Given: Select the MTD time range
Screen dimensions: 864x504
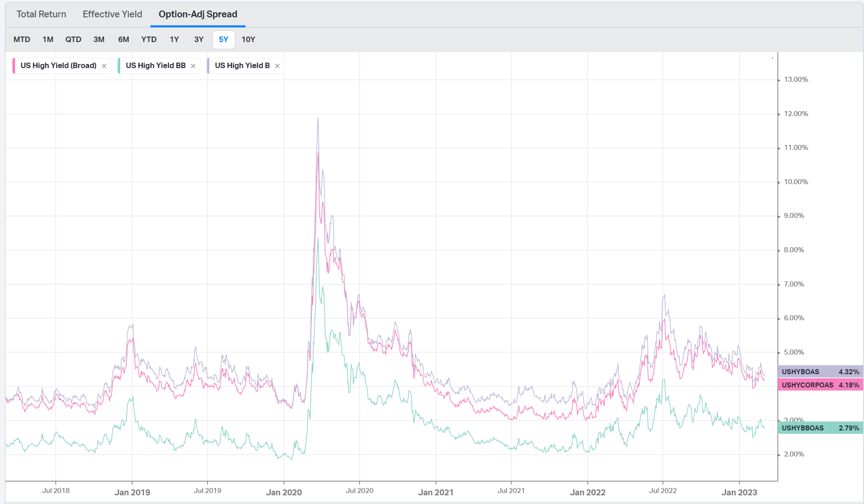Looking at the screenshot, I should [x=22, y=39].
